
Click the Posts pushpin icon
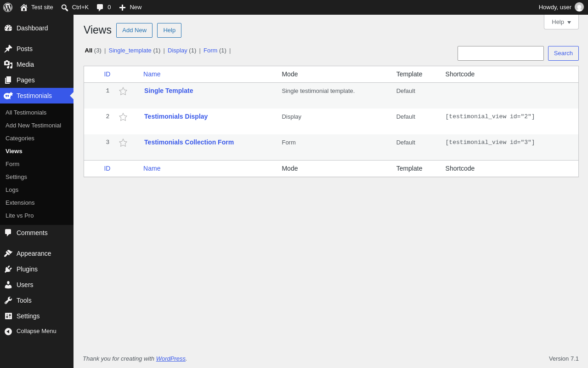(x=8, y=49)
